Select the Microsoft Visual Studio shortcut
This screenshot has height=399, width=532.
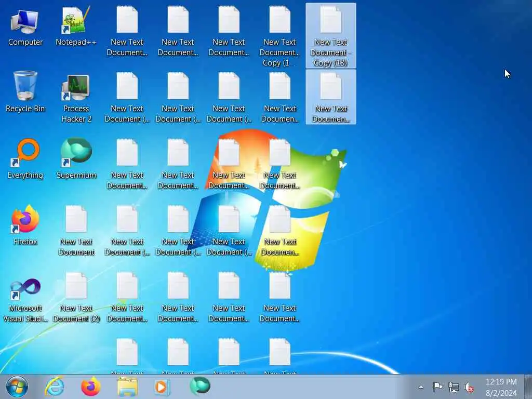click(25, 299)
